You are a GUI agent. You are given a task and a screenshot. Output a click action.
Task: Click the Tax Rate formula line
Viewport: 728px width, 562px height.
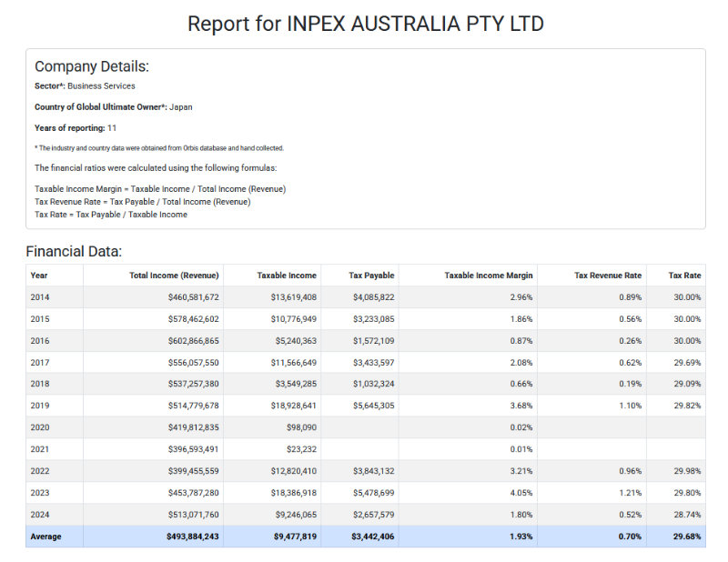pos(111,215)
